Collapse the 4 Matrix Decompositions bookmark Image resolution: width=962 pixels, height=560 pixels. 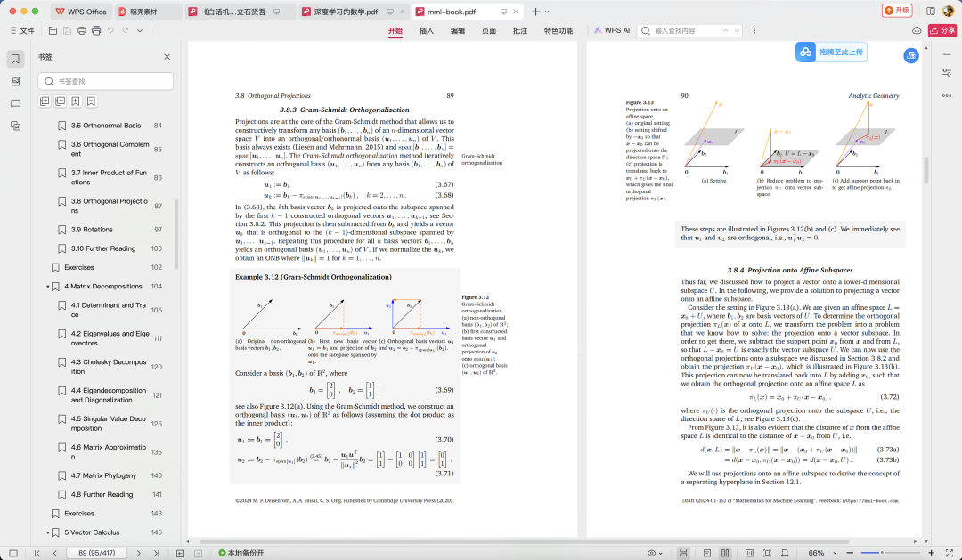48,287
